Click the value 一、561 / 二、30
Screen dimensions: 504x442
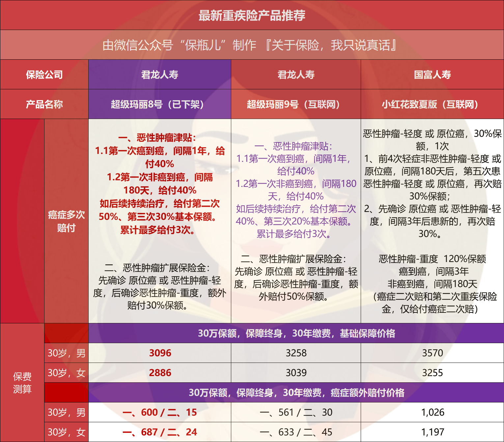[296, 412]
